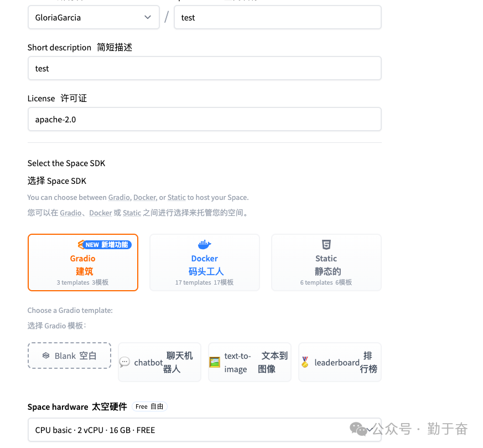Screen dimensions: 483x448
Task: Click the WeChat watermark icon near hardware field
Action: 359,429
